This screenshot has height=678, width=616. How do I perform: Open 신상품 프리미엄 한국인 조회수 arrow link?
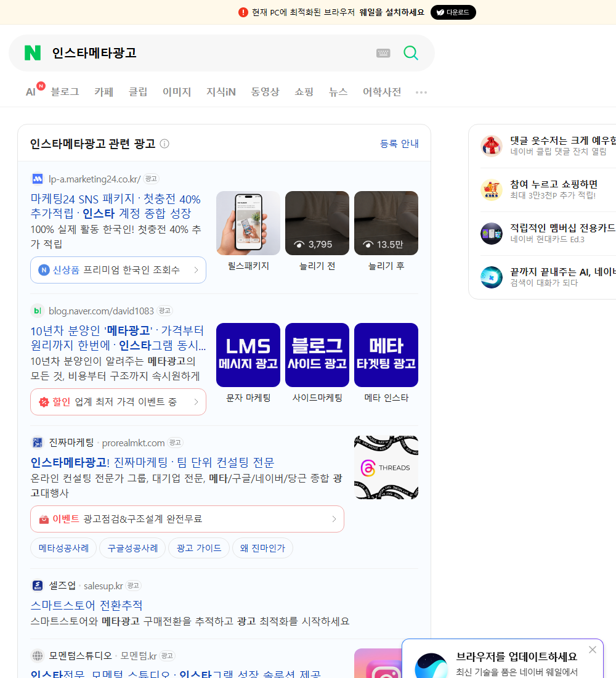pos(118,270)
